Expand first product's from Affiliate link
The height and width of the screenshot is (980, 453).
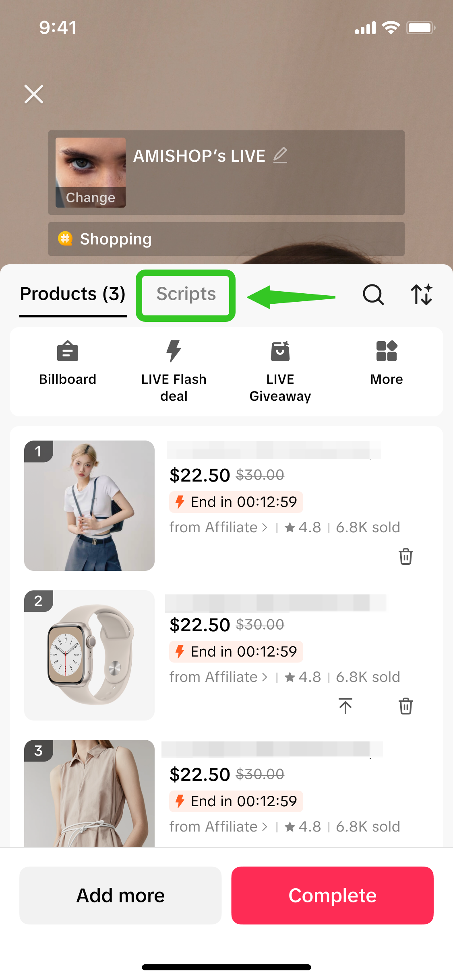[x=218, y=527]
